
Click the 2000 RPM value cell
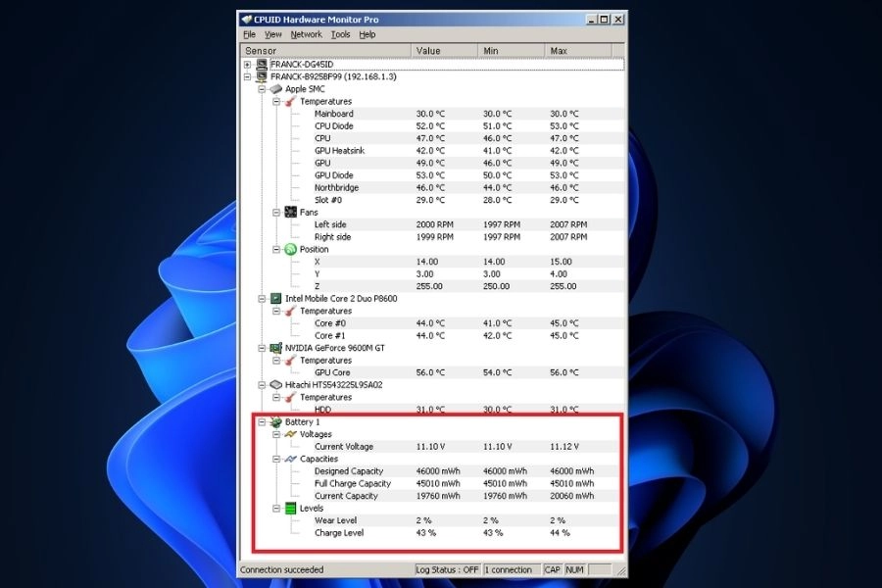click(x=435, y=224)
